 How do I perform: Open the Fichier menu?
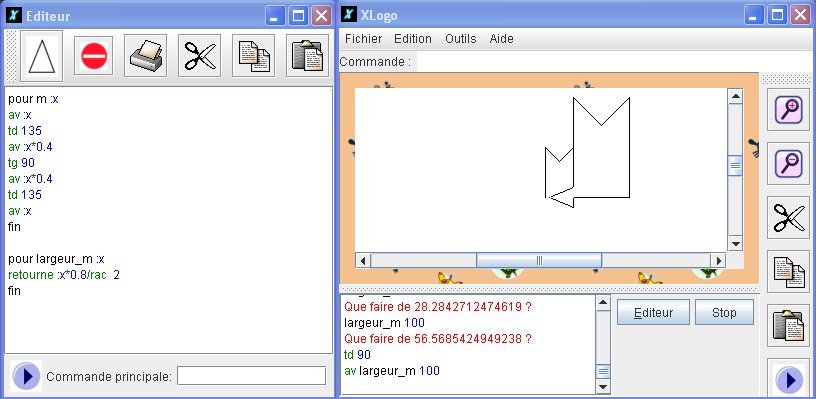pyautogui.click(x=363, y=39)
